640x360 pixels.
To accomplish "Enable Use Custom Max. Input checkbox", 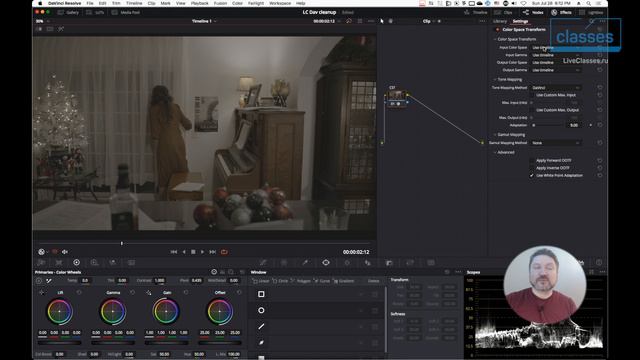I will [x=532, y=95].
